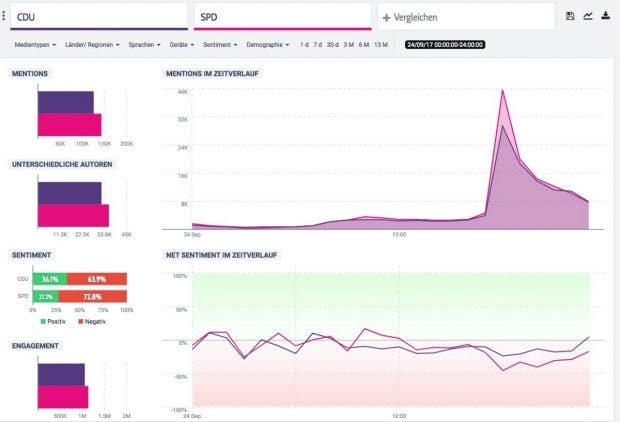This screenshot has height=422, width=620.
Task: Open the Länder/Regionen dropdown
Action: (x=92, y=45)
